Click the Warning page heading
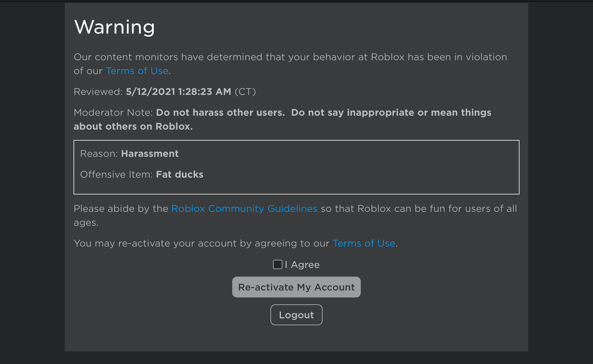Screen dimensions: 593x364 pos(114,27)
